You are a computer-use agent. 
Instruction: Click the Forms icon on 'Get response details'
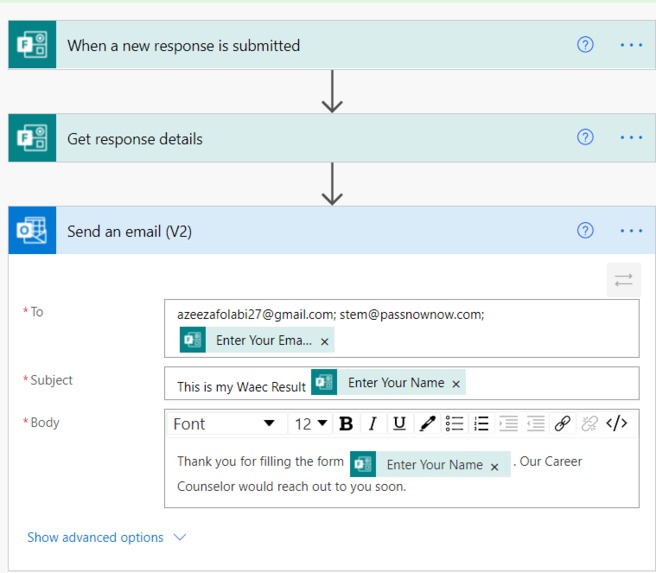(32, 138)
